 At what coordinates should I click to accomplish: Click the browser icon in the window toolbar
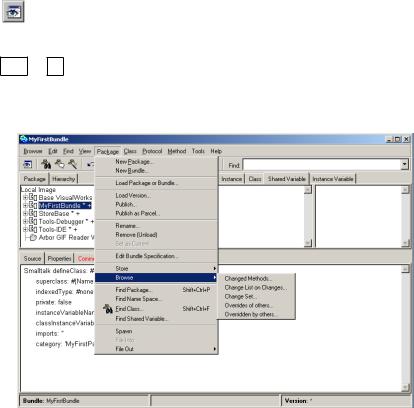(x=27, y=164)
